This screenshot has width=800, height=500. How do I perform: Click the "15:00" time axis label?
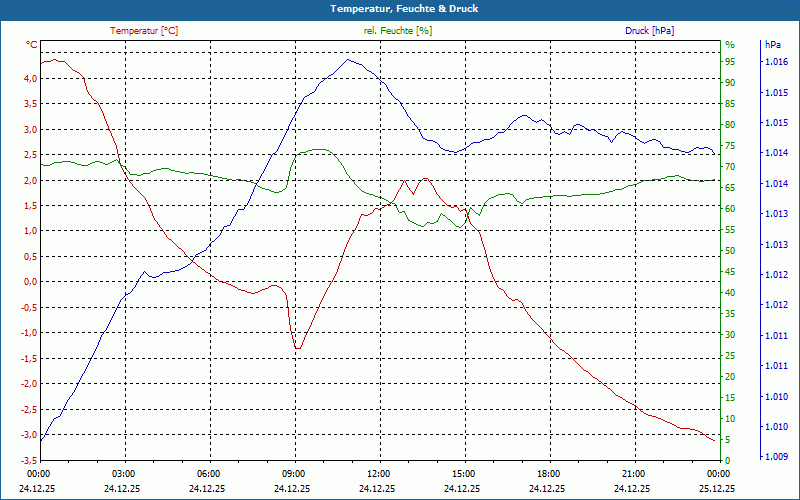[x=465, y=474]
